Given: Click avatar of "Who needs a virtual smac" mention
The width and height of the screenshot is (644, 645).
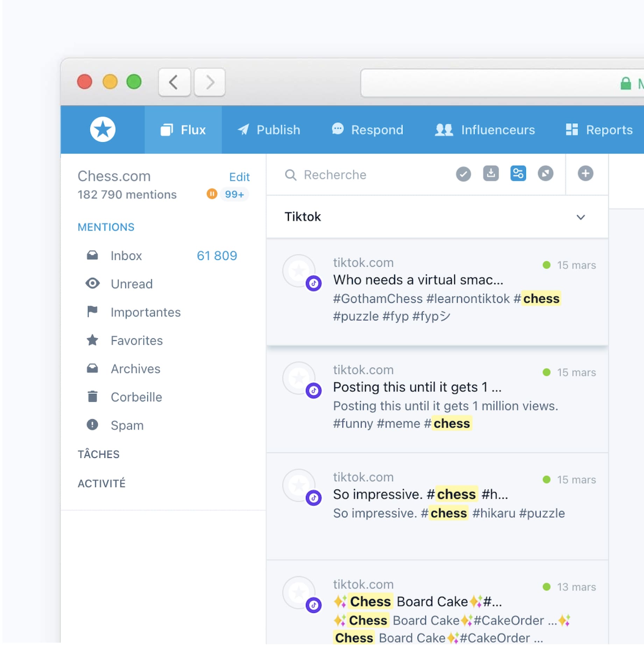Looking at the screenshot, I should click(x=299, y=270).
